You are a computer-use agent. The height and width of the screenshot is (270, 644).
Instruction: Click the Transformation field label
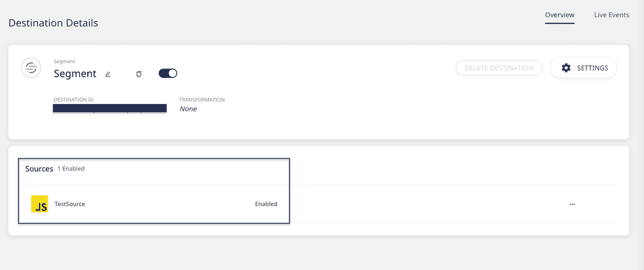pos(202,99)
